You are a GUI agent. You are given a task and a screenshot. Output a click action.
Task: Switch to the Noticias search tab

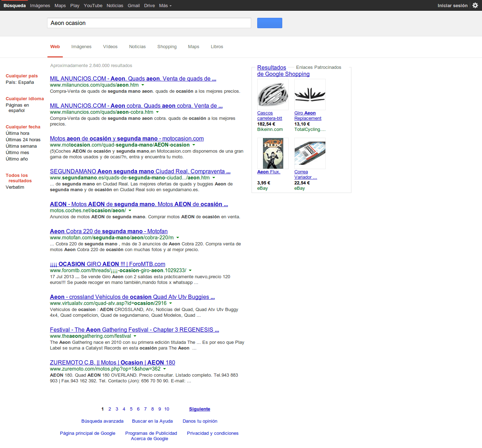coord(137,47)
